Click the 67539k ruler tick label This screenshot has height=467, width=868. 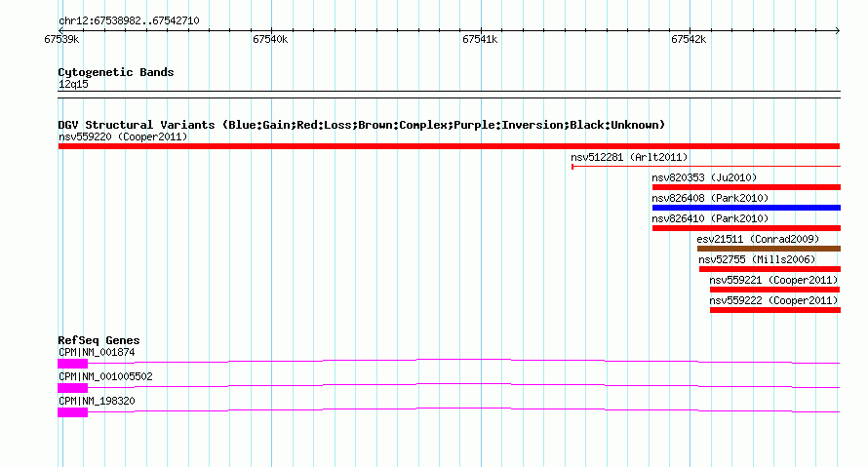61,39
